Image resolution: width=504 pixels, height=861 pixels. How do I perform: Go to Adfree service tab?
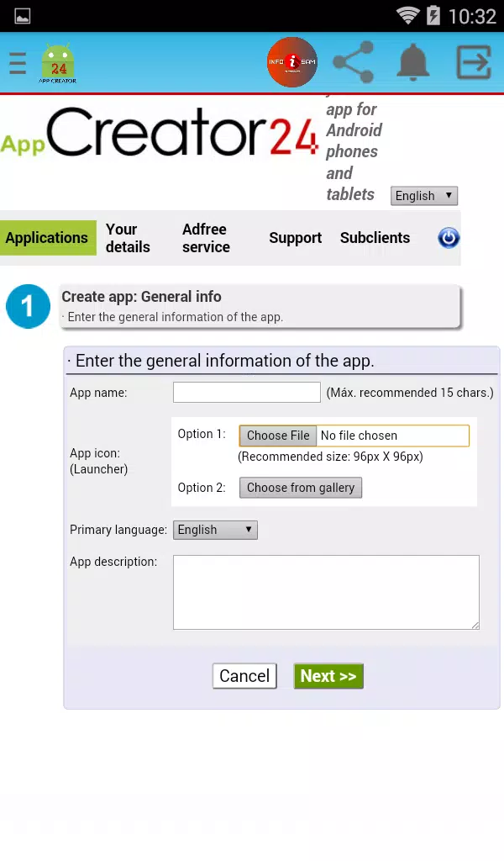[x=206, y=238]
